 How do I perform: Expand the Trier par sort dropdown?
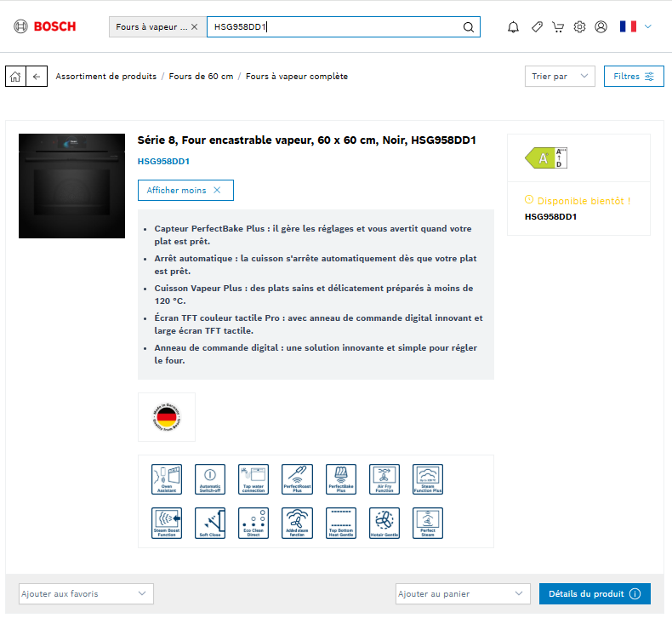(x=560, y=77)
